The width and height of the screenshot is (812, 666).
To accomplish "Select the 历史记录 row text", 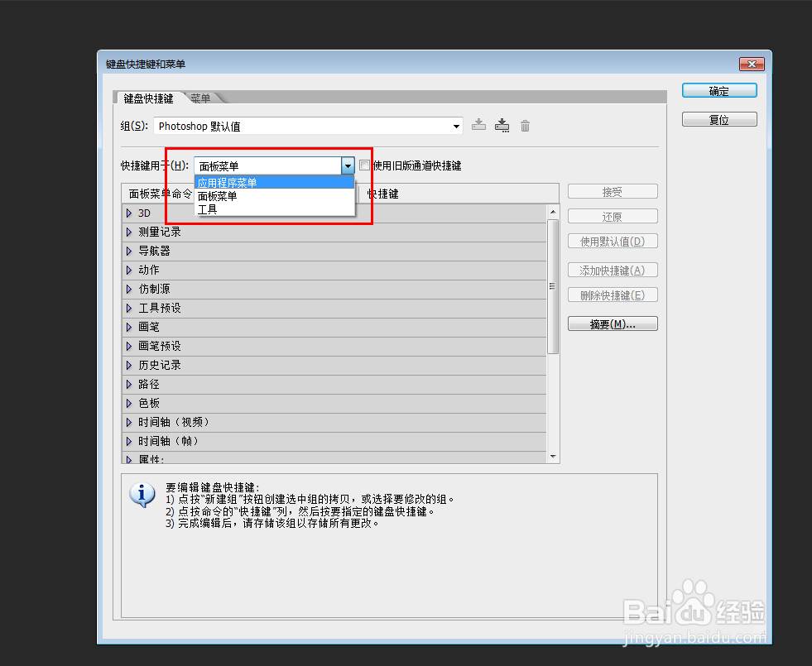I will (160, 366).
